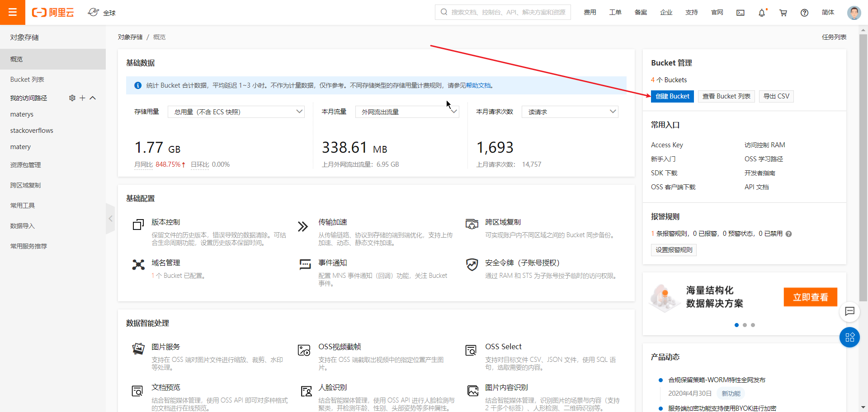
Task: Select the third banner carousel dot
Action: tap(753, 325)
